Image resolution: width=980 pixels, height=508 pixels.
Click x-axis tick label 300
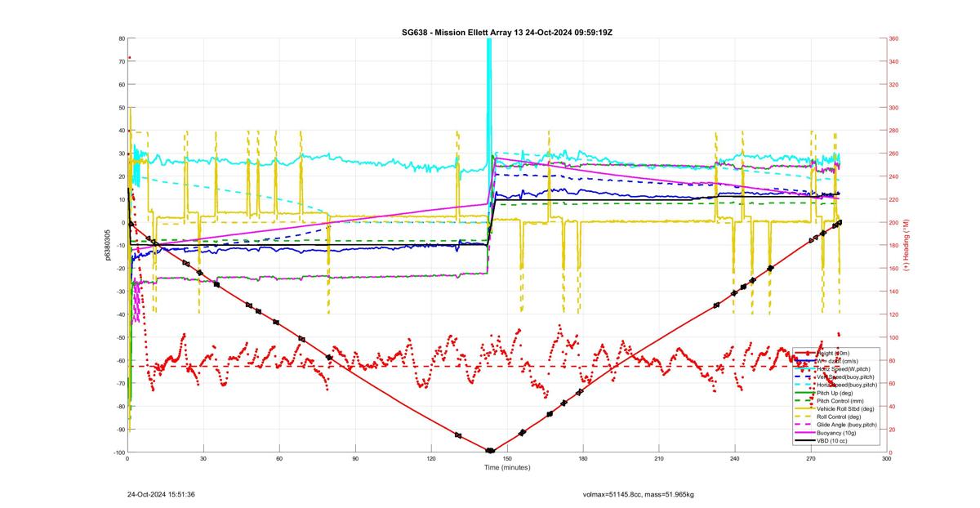pyautogui.click(x=887, y=459)
